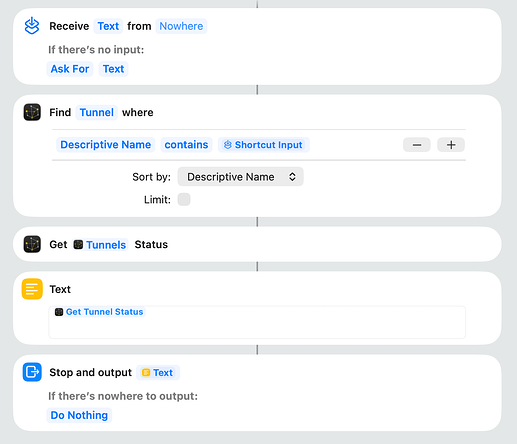This screenshot has width=517, height=444.
Task: Open the Sort by Descriptive Name dropdown
Action: tap(240, 176)
